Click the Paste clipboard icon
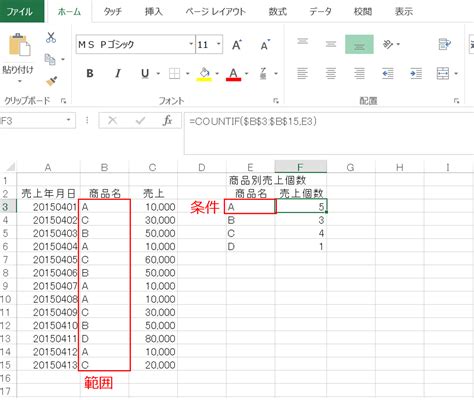This screenshot has height=400, width=474. pos(19,44)
